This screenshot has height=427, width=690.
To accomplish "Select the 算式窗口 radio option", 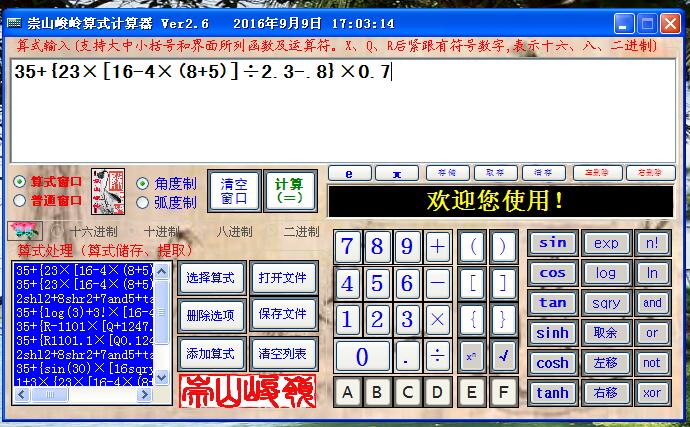I will click(x=48, y=181).
